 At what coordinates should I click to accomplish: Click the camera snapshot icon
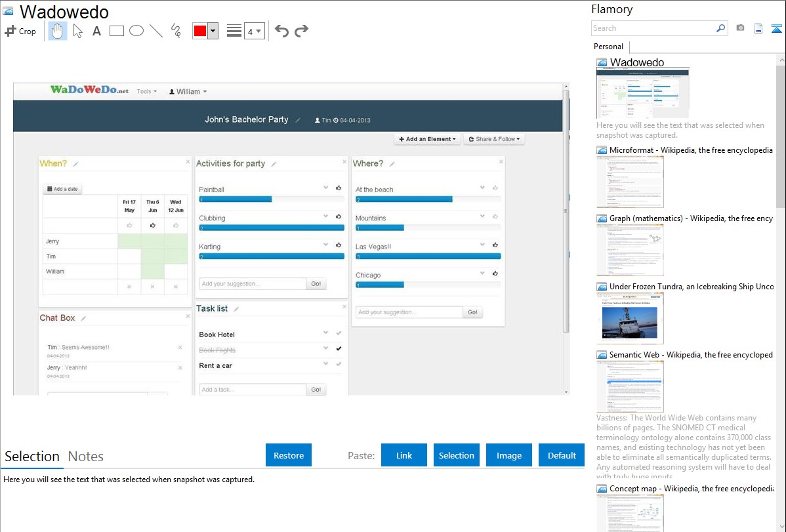pos(740,28)
